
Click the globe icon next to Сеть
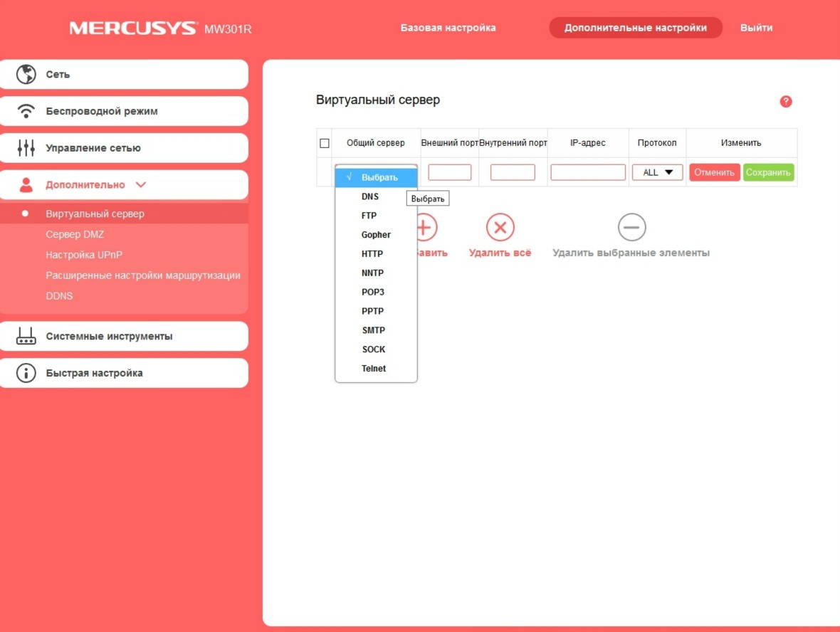[26, 74]
